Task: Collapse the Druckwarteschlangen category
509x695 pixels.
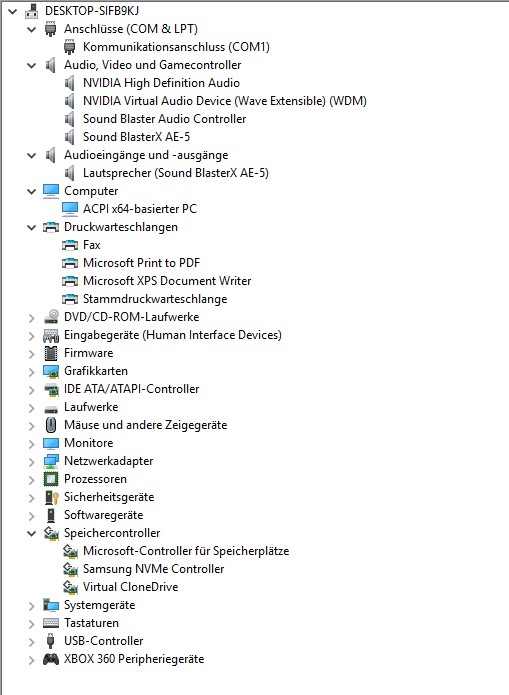Action: click(31, 227)
